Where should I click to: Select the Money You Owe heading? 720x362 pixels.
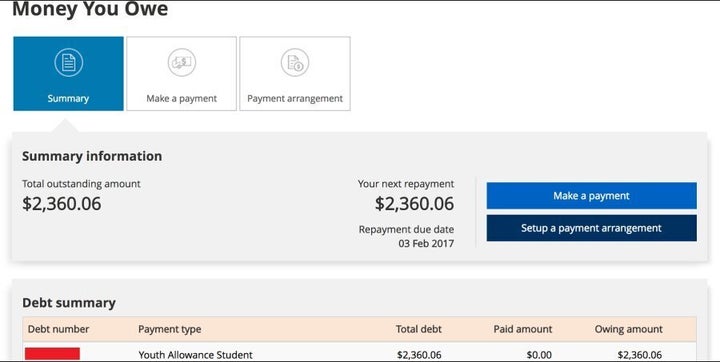tap(90, 9)
